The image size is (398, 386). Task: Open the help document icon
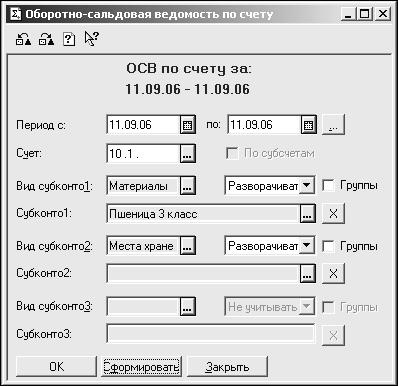69,40
